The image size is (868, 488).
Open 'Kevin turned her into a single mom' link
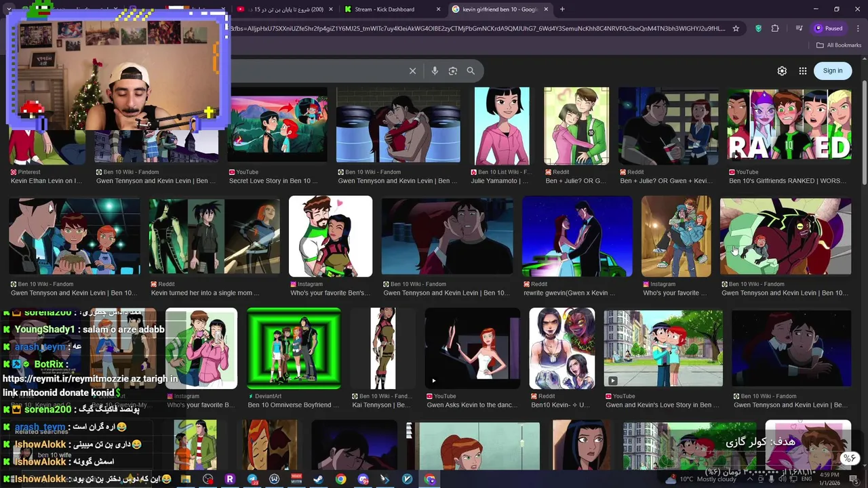click(x=205, y=293)
